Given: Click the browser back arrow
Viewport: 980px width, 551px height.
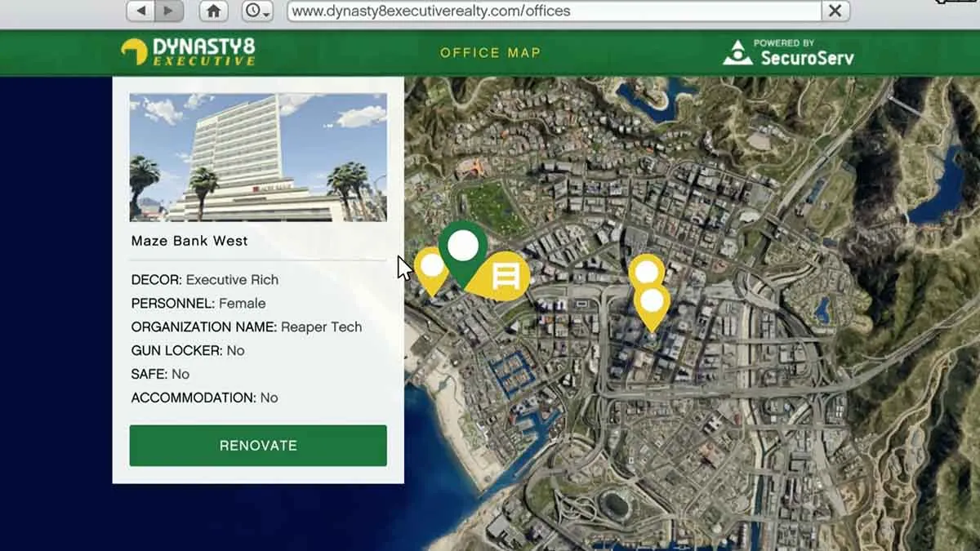Looking at the screenshot, I should tap(142, 11).
